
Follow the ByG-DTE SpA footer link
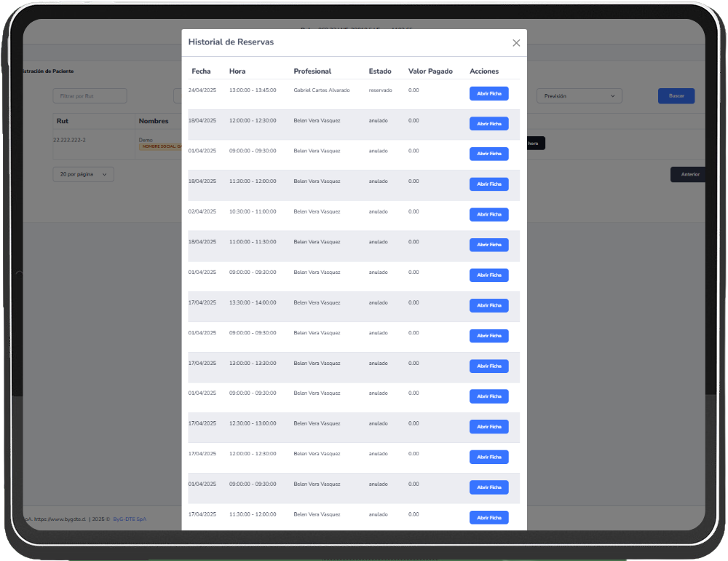click(x=130, y=519)
